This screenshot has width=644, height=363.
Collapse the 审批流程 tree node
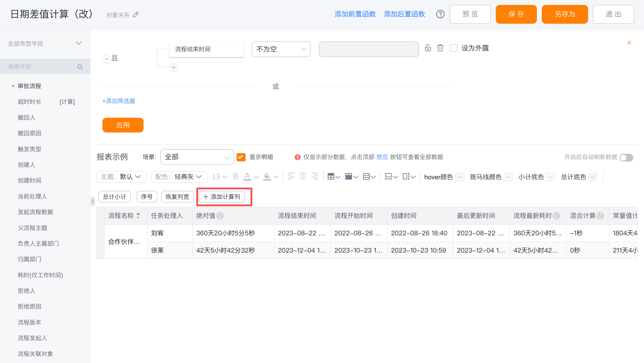(x=13, y=86)
